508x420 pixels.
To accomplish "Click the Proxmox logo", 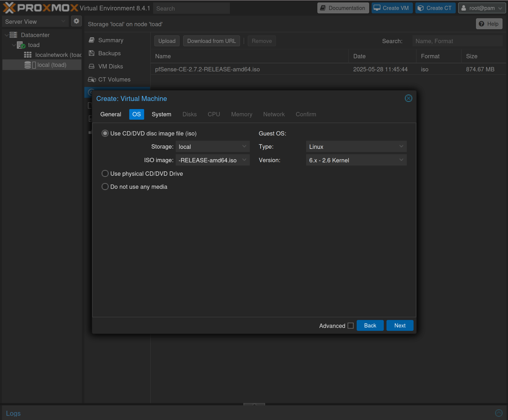I will (x=40, y=8).
